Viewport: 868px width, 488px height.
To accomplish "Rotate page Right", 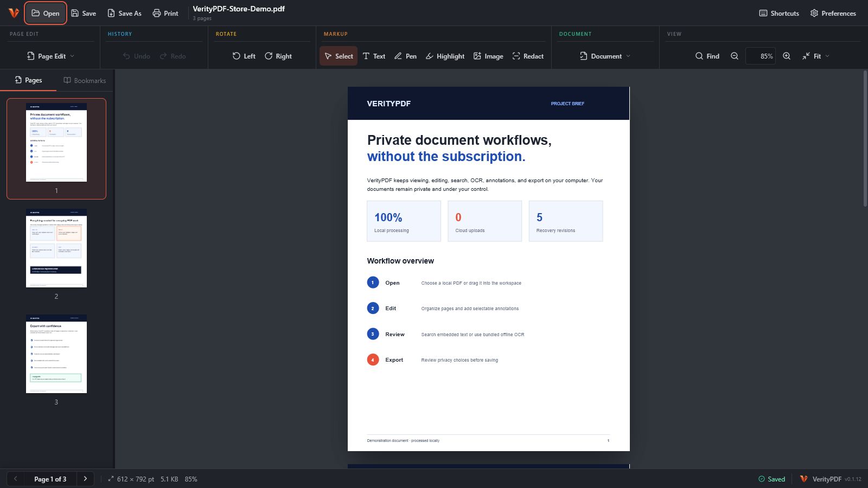I will (278, 56).
